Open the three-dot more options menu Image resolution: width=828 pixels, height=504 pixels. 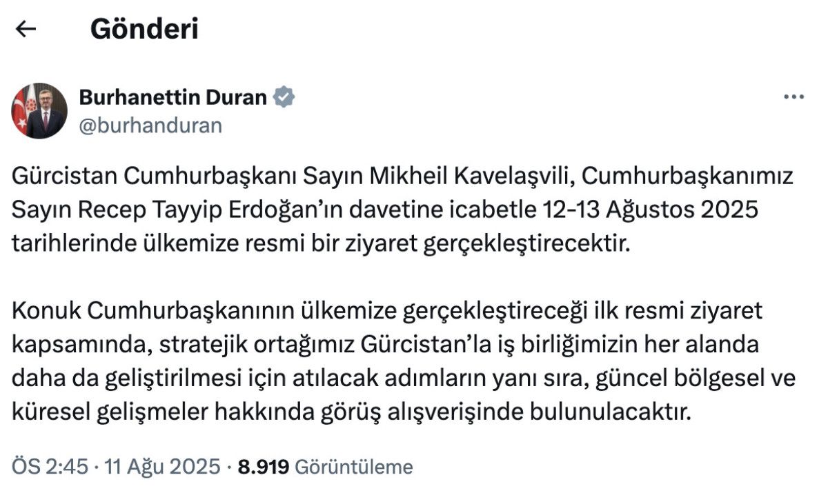794,97
